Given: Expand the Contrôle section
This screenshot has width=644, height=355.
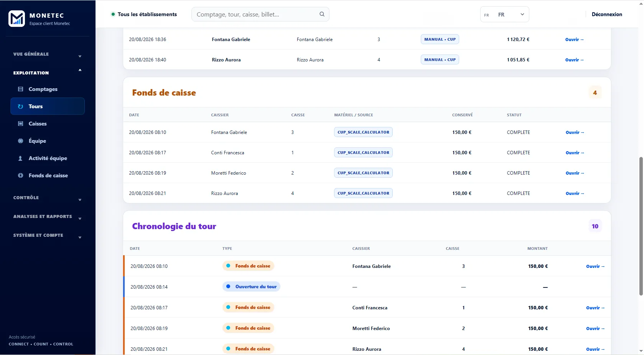Looking at the screenshot, I should click(48, 198).
